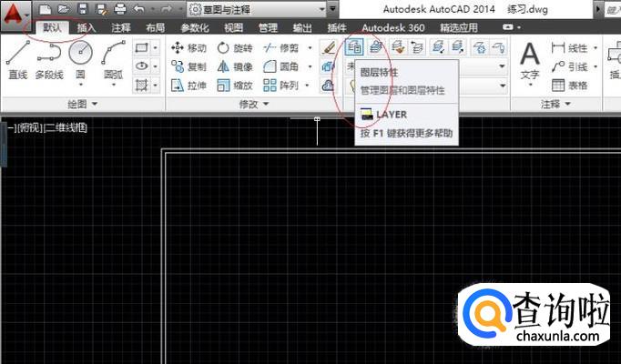Expand the Annotation (注释) panel
The width and height of the screenshot is (621, 364).
pyautogui.click(x=555, y=105)
